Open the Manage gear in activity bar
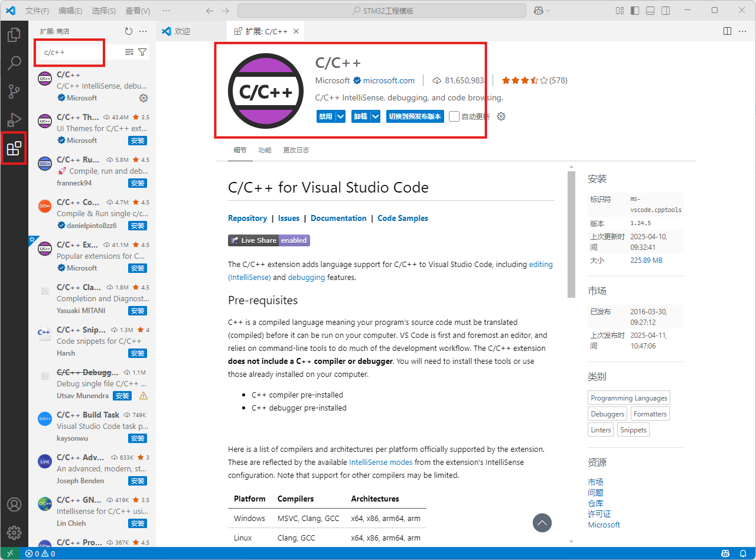The width and height of the screenshot is (756, 560). click(x=14, y=533)
